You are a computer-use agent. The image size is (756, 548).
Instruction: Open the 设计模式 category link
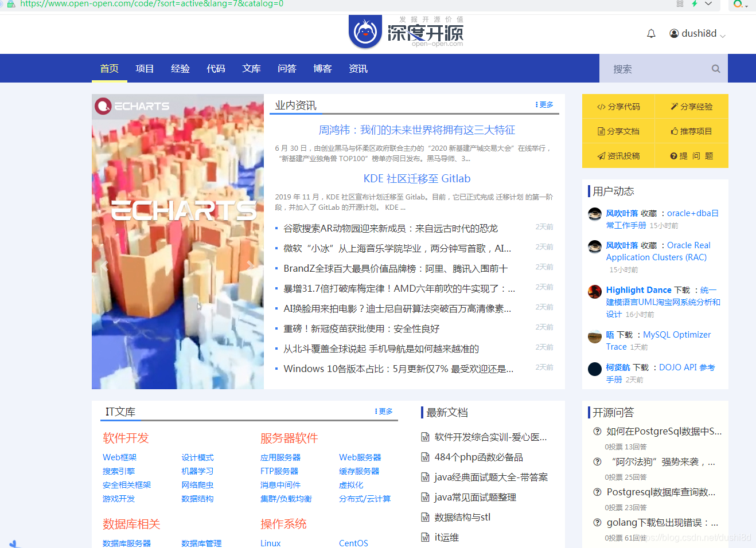point(197,457)
